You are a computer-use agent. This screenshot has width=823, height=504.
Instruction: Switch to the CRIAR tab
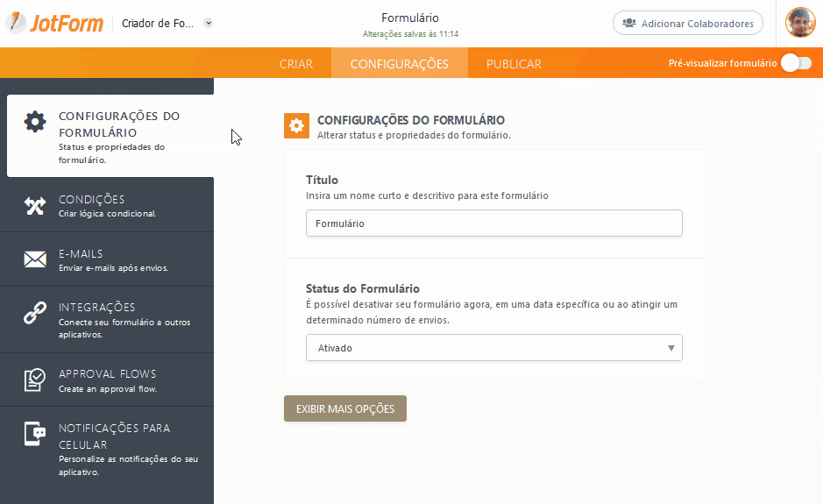tap(296, 63)
